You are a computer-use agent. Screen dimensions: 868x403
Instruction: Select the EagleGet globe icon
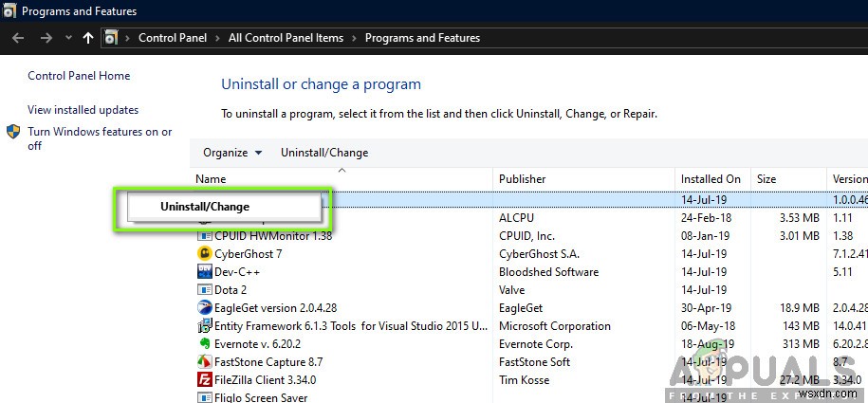click(204, 308)
